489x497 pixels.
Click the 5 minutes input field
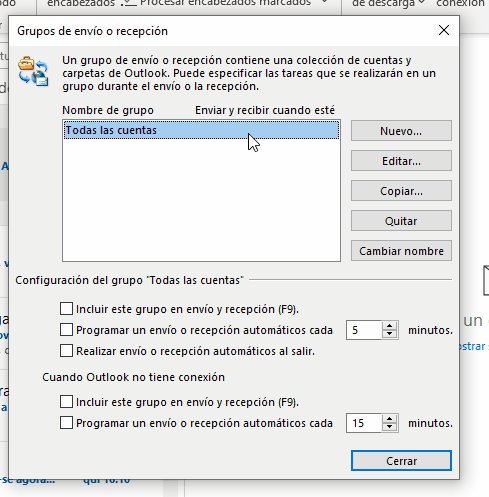[x=364, y=330]
